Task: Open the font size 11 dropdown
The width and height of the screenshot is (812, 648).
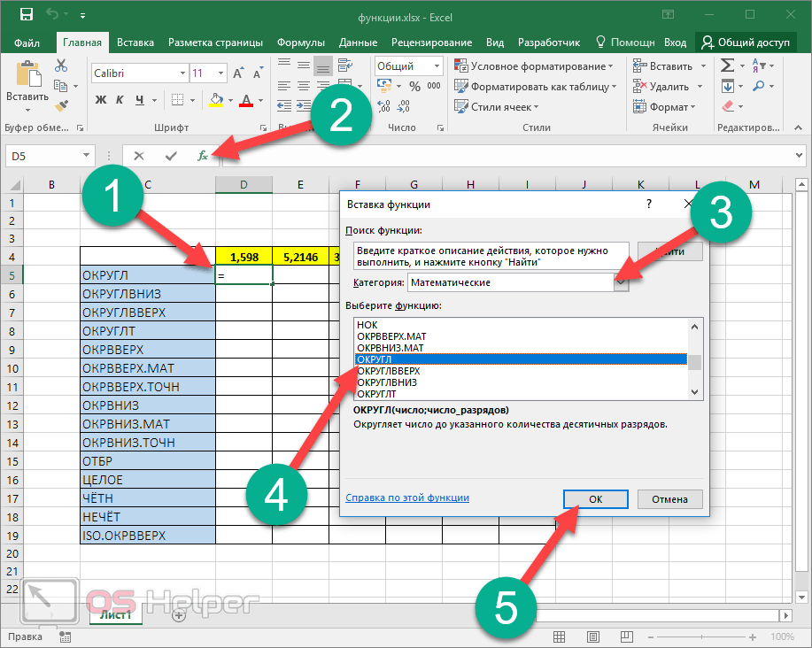Action: click(x=221, y=73)
